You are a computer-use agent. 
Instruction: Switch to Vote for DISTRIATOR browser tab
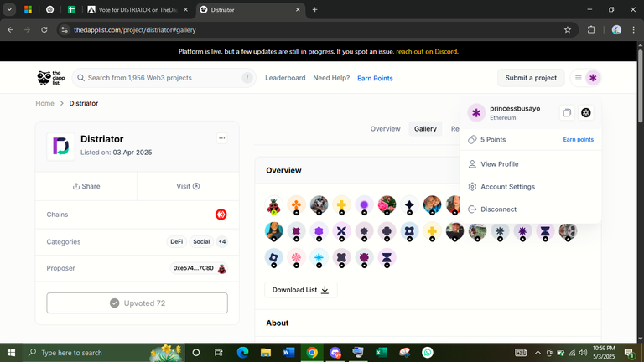tap(138, 9)
